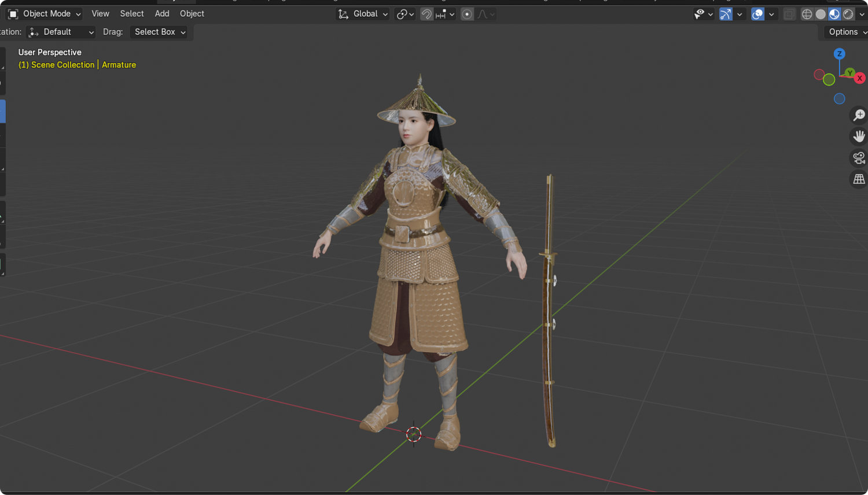Viewport: 868px width, 495px height.
Task: Open the Select Box drag dropdown
Action: coord(159,32)
